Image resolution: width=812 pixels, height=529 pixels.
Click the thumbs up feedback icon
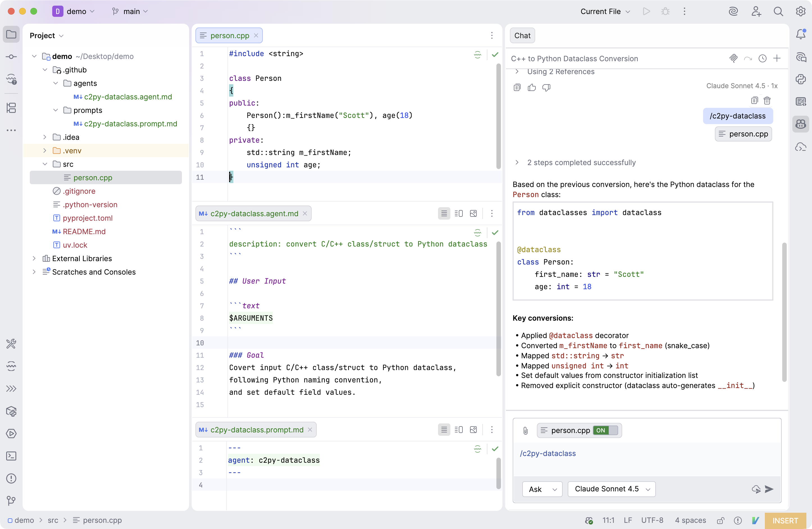pos(532,88)
